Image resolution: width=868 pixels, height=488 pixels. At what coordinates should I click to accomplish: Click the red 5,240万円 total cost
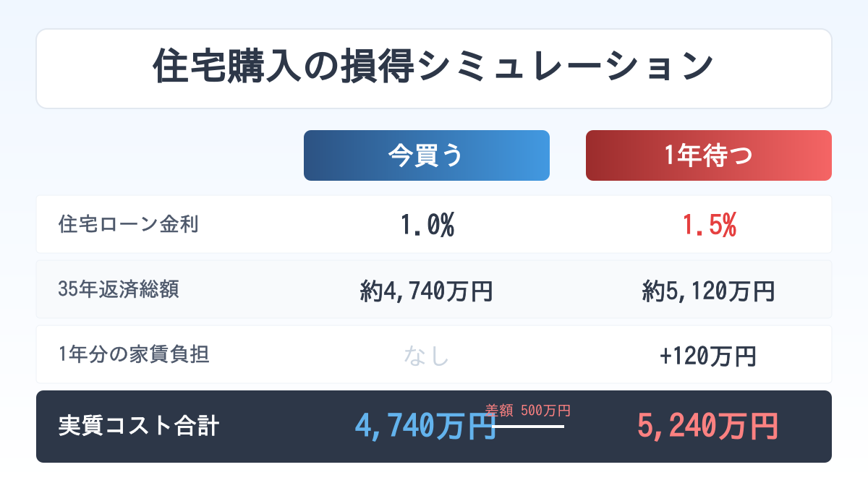708,426
